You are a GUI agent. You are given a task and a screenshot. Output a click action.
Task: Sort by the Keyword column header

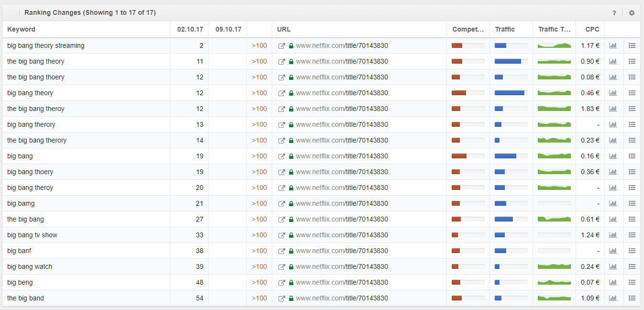tap(22, 29)
